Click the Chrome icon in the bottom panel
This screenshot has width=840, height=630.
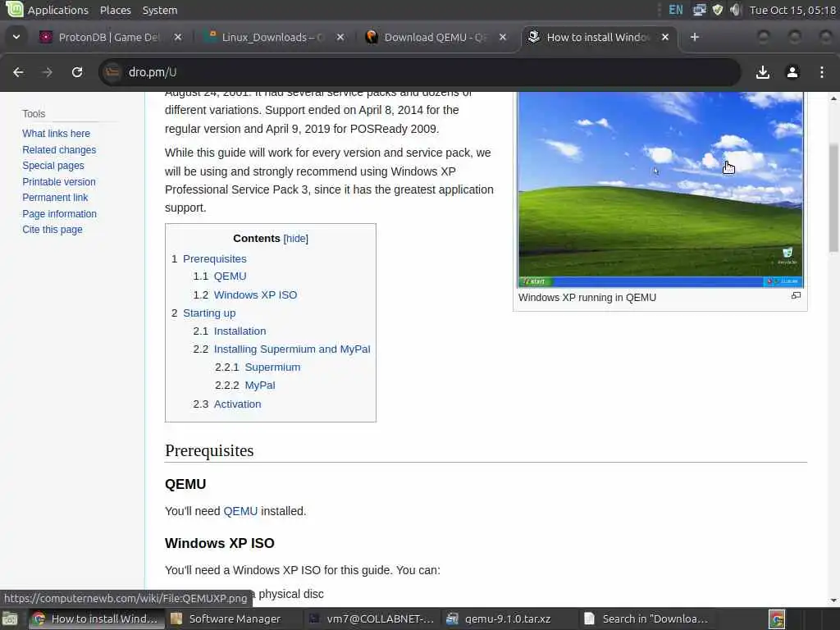pos(777,619)
